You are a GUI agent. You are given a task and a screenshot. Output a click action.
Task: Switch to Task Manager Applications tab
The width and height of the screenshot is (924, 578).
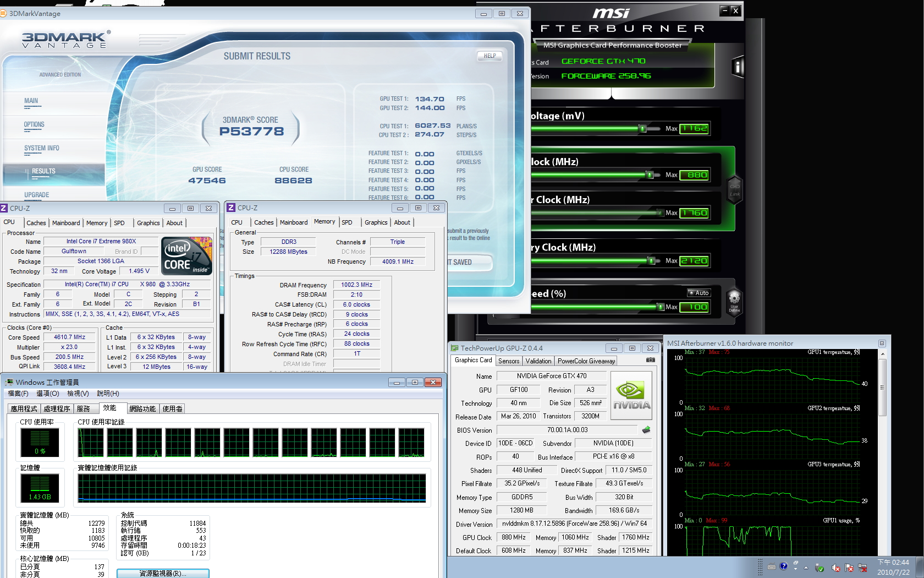[24, 408]
